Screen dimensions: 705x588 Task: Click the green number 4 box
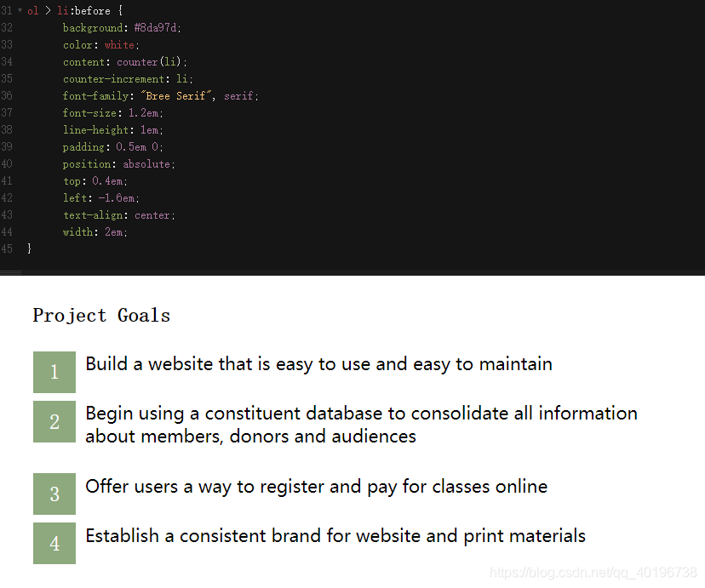(54, 544)
